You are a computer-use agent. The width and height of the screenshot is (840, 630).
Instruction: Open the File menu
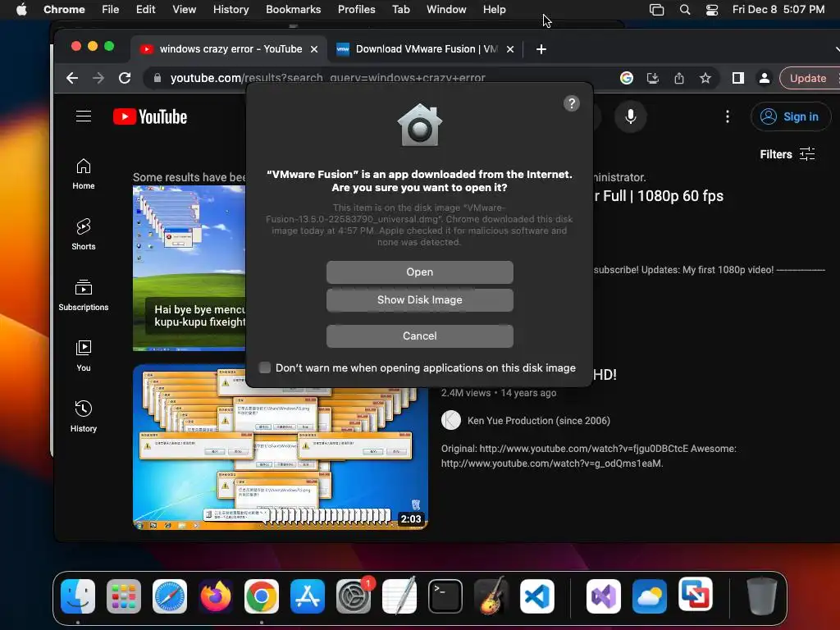[x=111, y=9]
